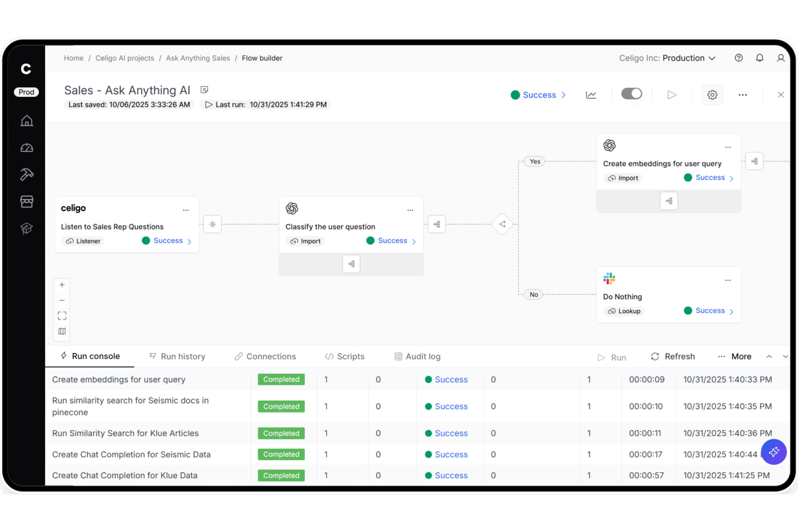Open the flow analytics chart icon
This screenshot has height=532, width=798.
591,95
